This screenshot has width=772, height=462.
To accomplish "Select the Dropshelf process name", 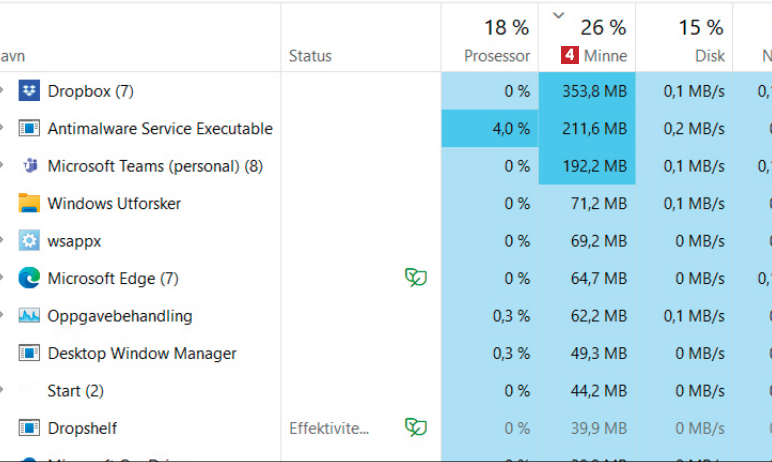I will (82, 428).
